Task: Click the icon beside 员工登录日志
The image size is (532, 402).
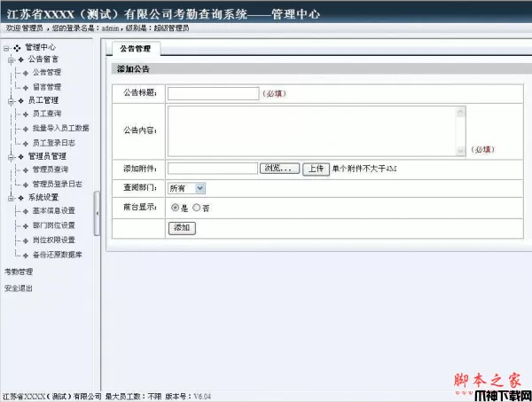Action: (26, 144)
